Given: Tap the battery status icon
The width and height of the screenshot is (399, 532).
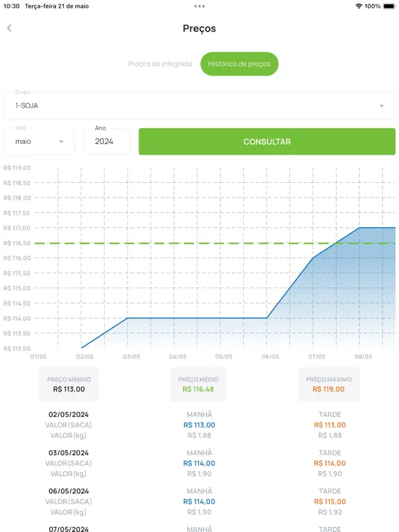Looking at the screenshot, I should [389, 6].
